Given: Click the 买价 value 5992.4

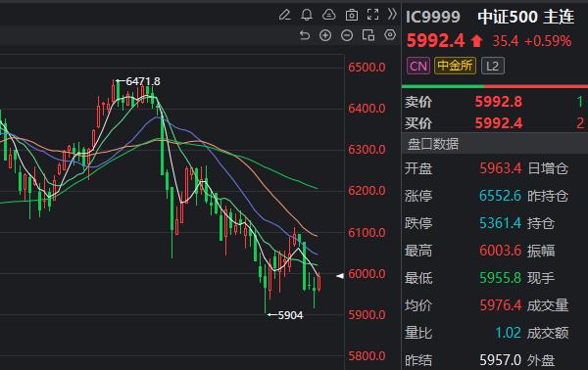Looking at the screenshot, I should point(499,123).
